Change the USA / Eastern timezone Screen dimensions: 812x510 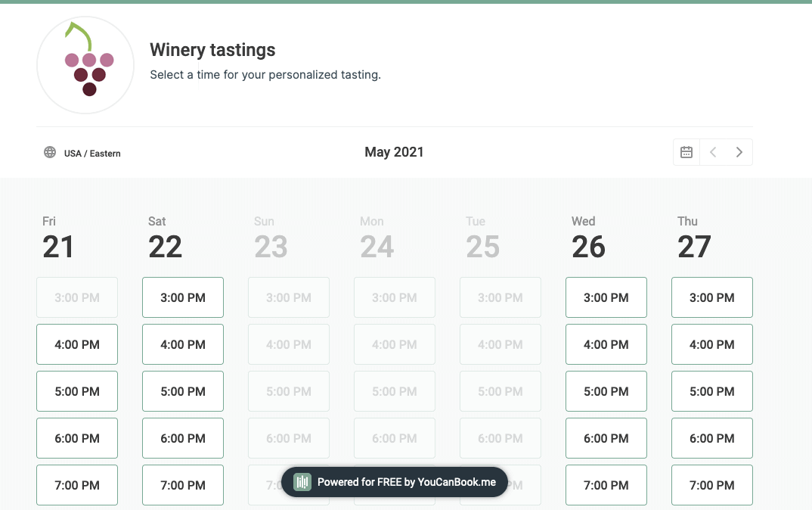(92, 154)
